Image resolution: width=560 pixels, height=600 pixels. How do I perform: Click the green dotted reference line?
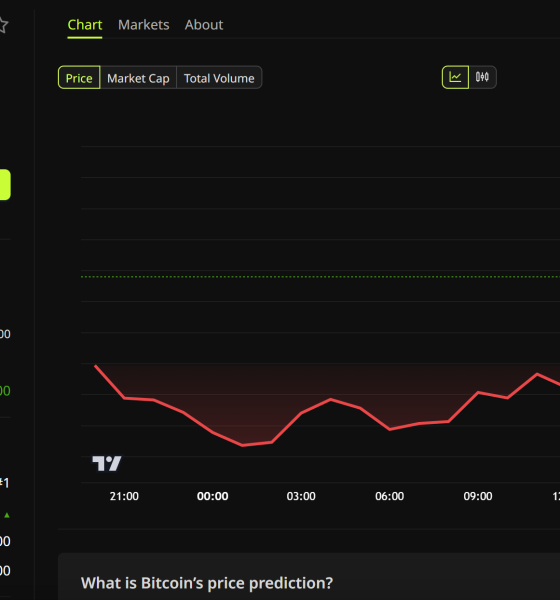coord(320,277)
